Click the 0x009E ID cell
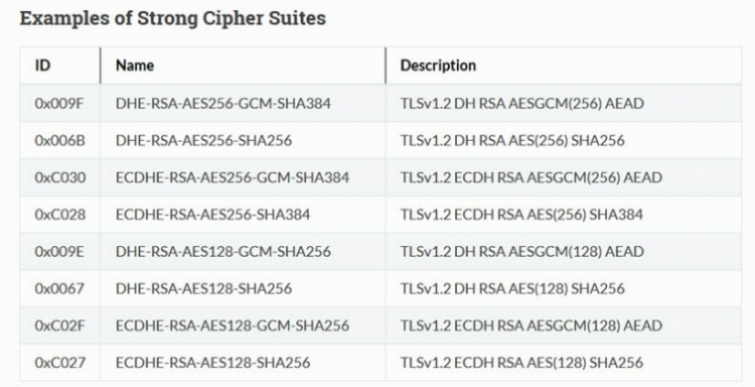The image size is (755, 387). tap(59, 252)
